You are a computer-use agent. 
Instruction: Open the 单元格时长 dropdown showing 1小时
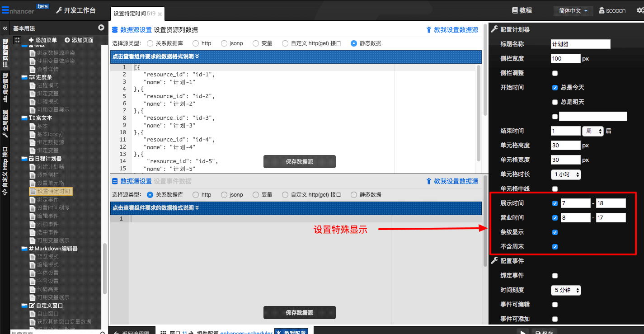point(566,174)
